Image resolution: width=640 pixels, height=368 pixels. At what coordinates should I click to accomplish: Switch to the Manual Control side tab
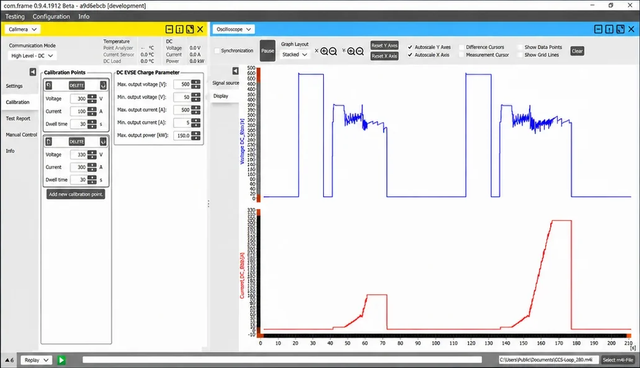click(20, 135)
